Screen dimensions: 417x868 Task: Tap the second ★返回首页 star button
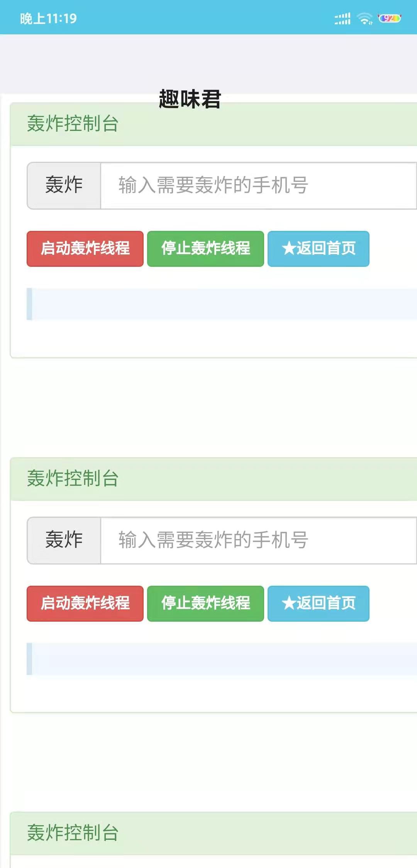[318, 604]
